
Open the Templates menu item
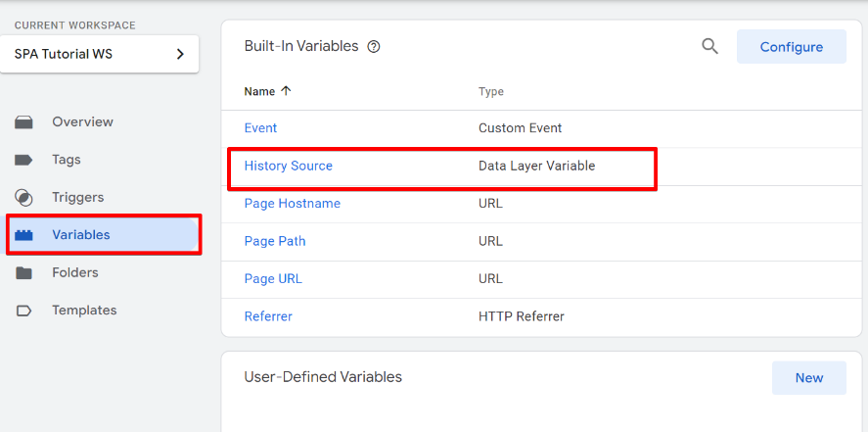[84, 311]
